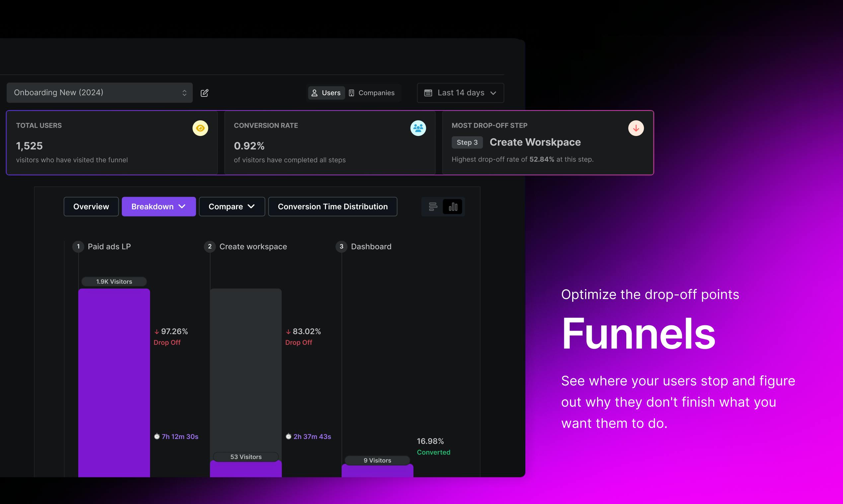Viewport: 843px width, 504px height.
Task: Click the 16.98% Converted value
Action: 430,441
